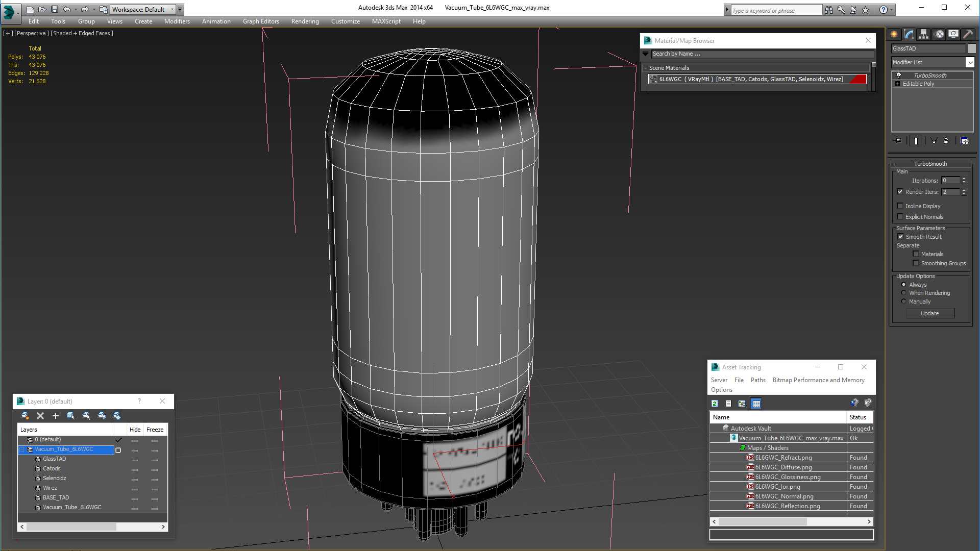Enable Isoline Display checkbox
Viewport: 980px width, 551px height.
(x=900, y=206)
